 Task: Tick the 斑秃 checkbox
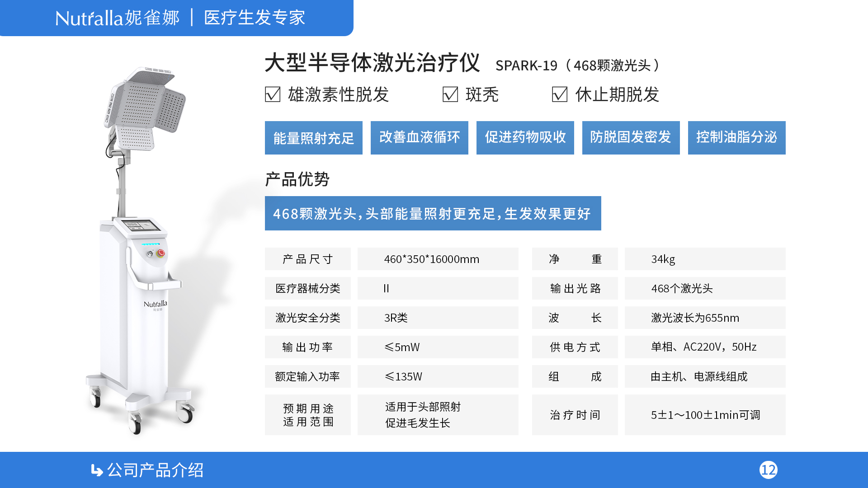450,94
